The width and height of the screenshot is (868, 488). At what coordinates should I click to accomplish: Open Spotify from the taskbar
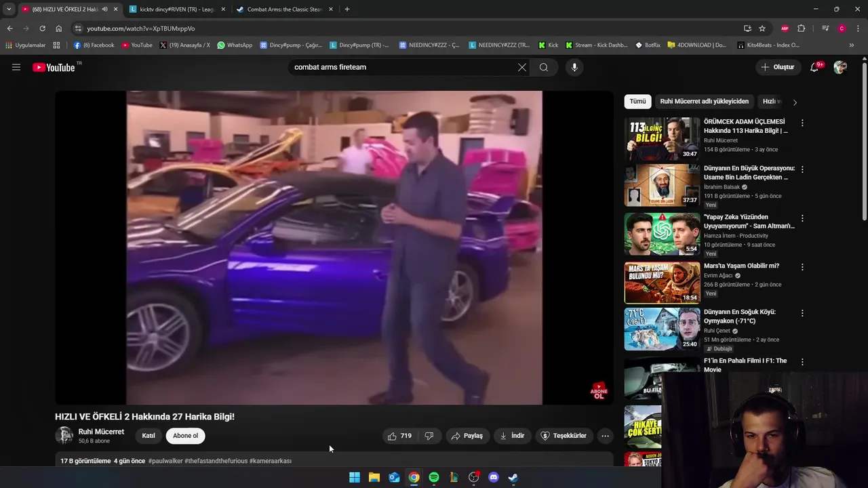(434, 477)
